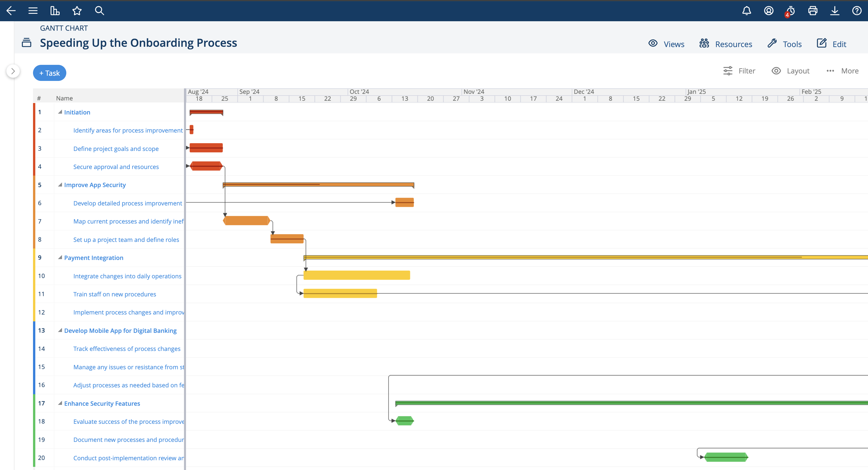Open the Resources menu
This screenshot has height=470, width=868.
tap(725, 44)
